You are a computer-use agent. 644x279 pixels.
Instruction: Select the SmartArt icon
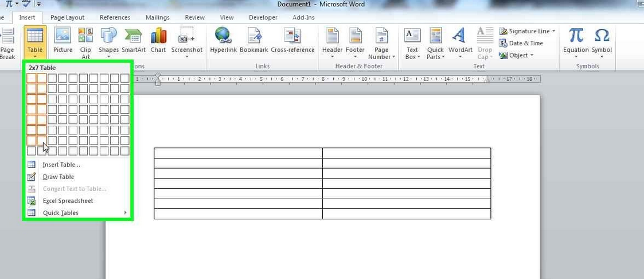click(x=133, y=37)
